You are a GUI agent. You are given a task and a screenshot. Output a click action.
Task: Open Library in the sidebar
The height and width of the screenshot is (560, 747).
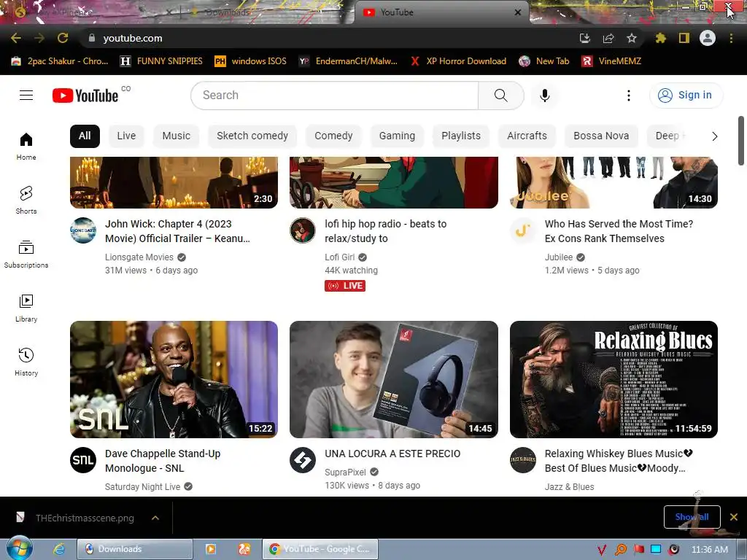coord(26,308)
